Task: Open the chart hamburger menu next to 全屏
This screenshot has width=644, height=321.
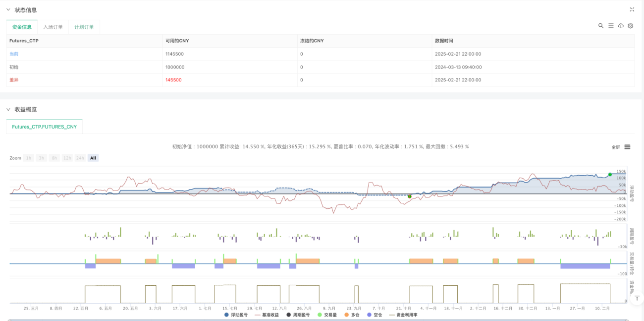Action: [x=627, y=147]
